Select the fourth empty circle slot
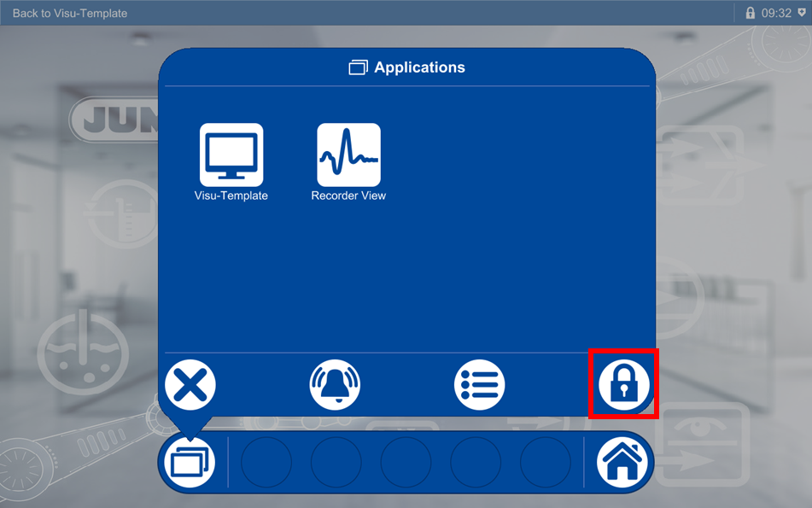This screenshot has width=812, height=508. tap(476, 462)
